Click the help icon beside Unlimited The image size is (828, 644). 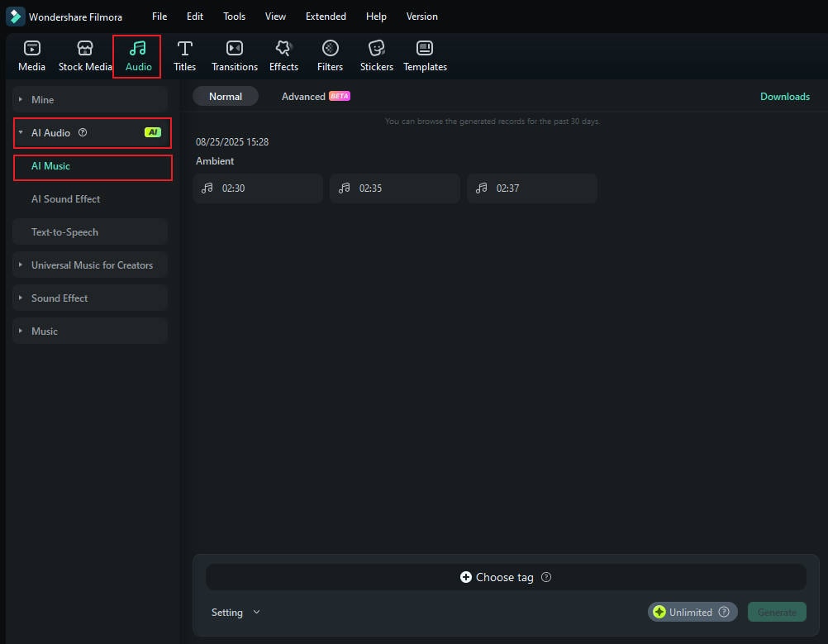(724, 612)
